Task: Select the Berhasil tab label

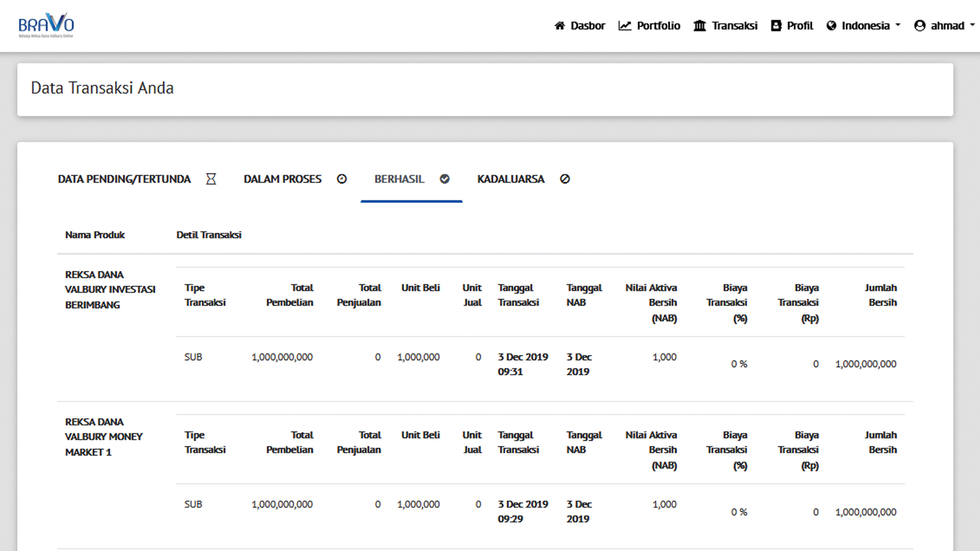Action: click(x=399, y=179)
